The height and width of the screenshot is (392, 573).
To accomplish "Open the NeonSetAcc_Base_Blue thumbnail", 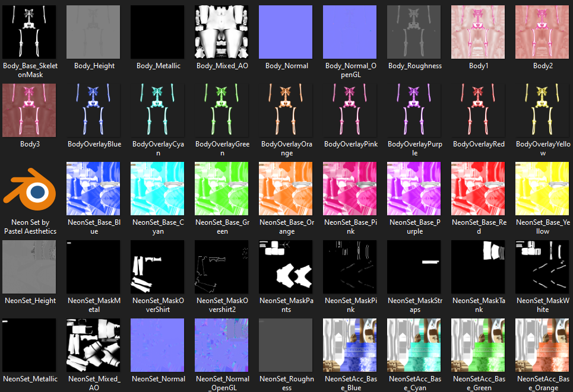I will (350, 345).
